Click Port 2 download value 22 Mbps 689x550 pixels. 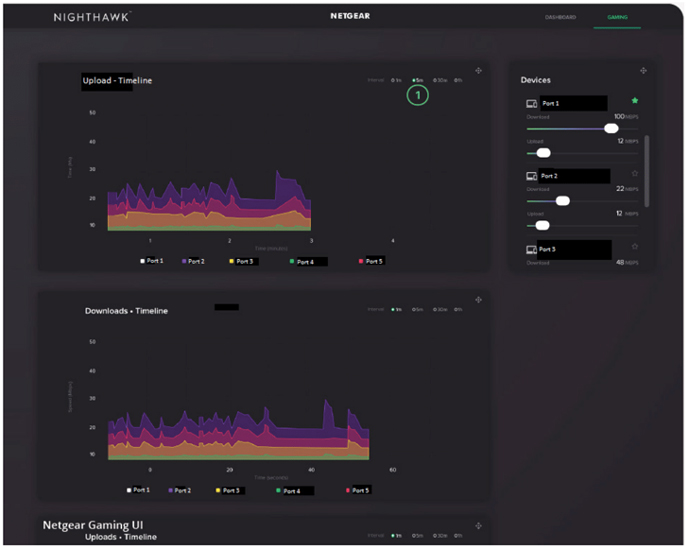tap(627, 189)
